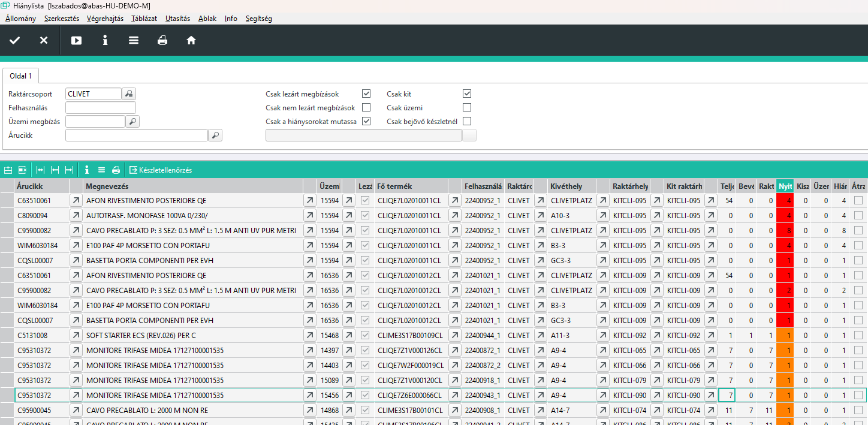
Task: Open the Végrehajtás menu
Action: click(x=105, y=19)
